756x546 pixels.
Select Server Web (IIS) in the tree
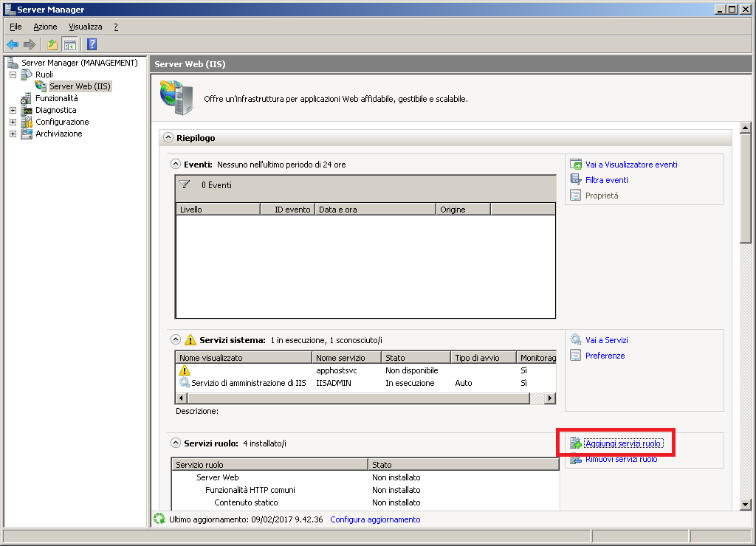click(x=80, y=86)
